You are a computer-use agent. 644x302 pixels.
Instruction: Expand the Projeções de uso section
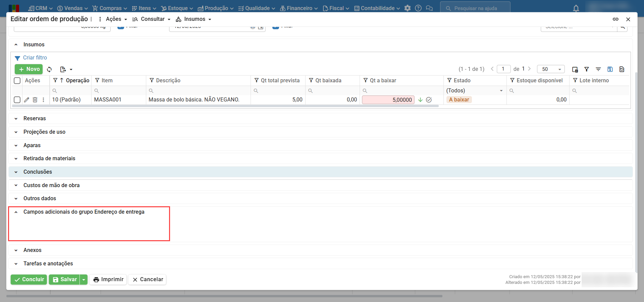coord(16,132)
